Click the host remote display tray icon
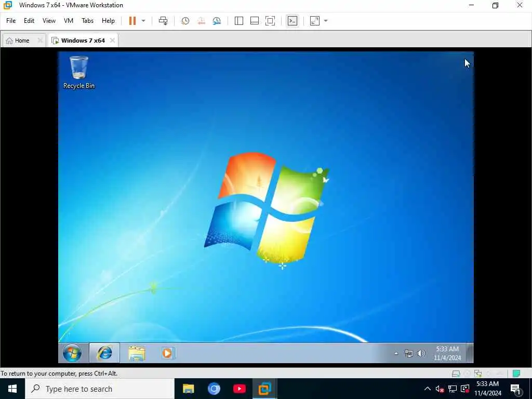The height and width of the screenshot is (399, 532). click(x=465, y=389)
